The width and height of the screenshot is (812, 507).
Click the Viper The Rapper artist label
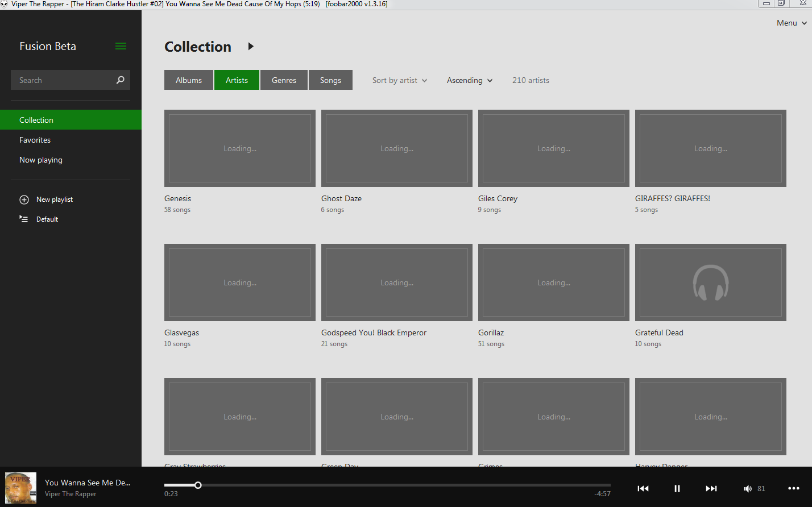coord(71,494)
